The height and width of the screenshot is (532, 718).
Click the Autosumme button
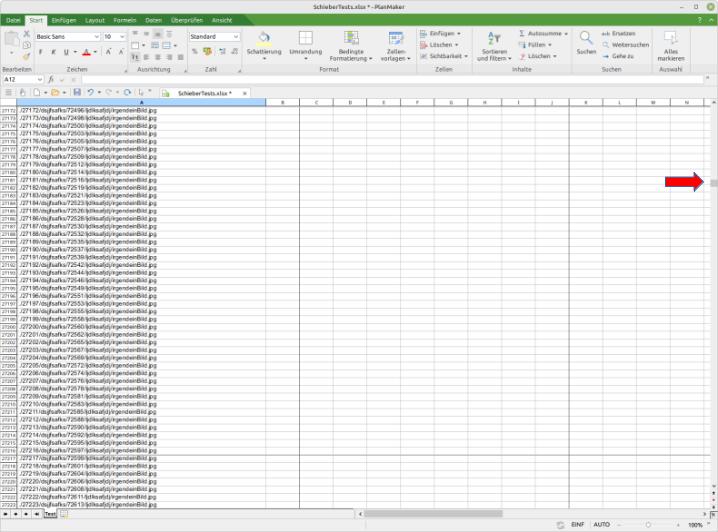543,33
